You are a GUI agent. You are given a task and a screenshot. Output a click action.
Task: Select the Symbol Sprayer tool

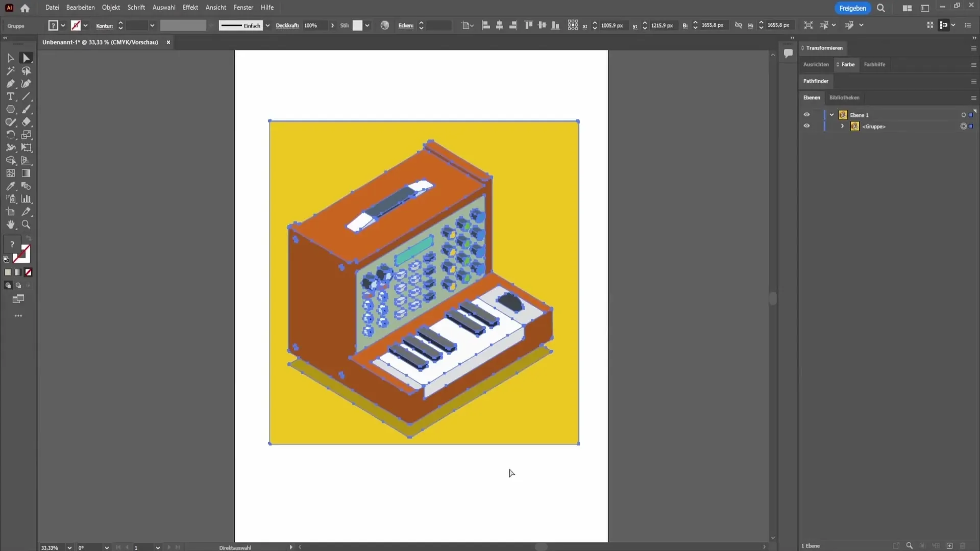11,199
